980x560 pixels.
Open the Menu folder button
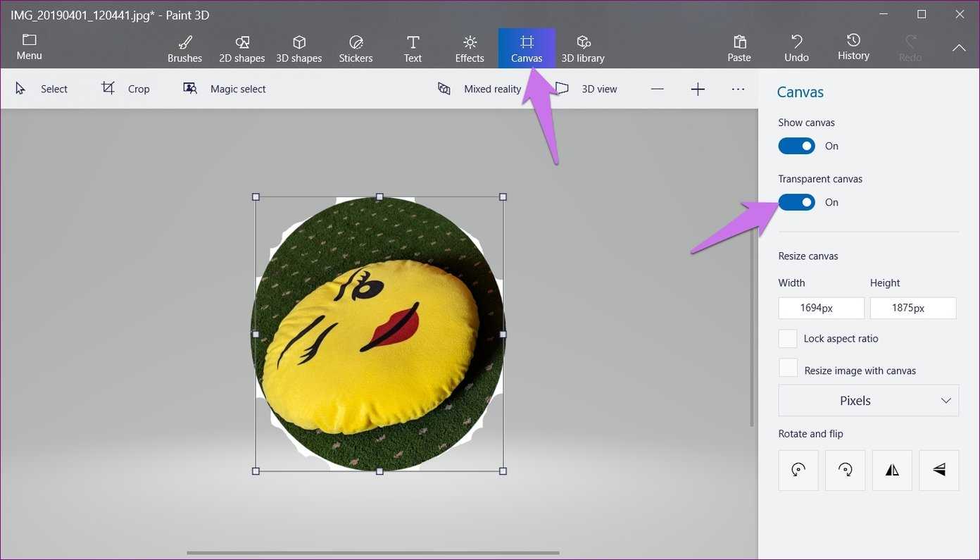pyautogui.click(x=29, y=47)
